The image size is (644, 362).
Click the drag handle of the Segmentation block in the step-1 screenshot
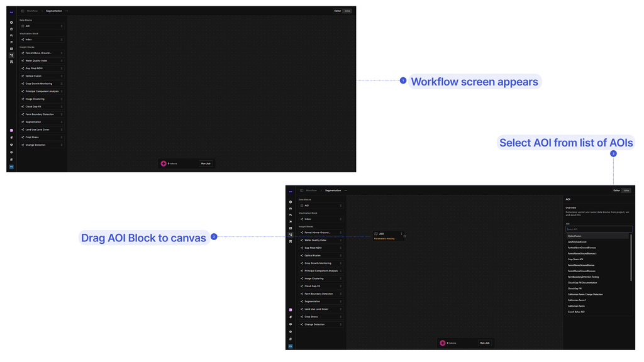pyautogui.click(x=62, y=122)
